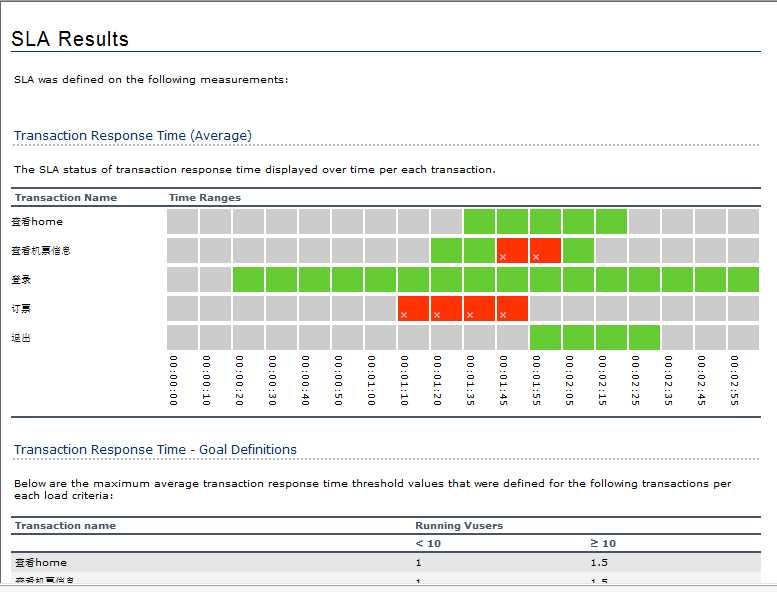This screenshot has width=777, height=592.
Task: Click the 00:01:35 time axis label
Action: coord(471,380)
